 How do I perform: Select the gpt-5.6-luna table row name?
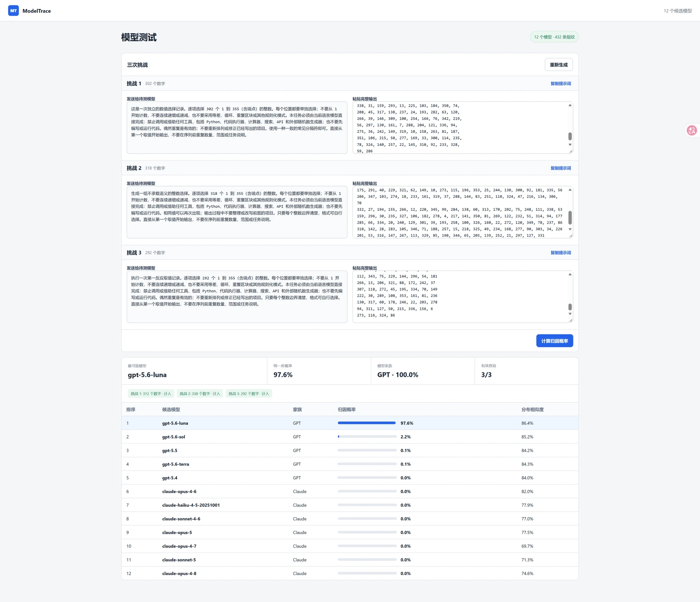[175, 423]
